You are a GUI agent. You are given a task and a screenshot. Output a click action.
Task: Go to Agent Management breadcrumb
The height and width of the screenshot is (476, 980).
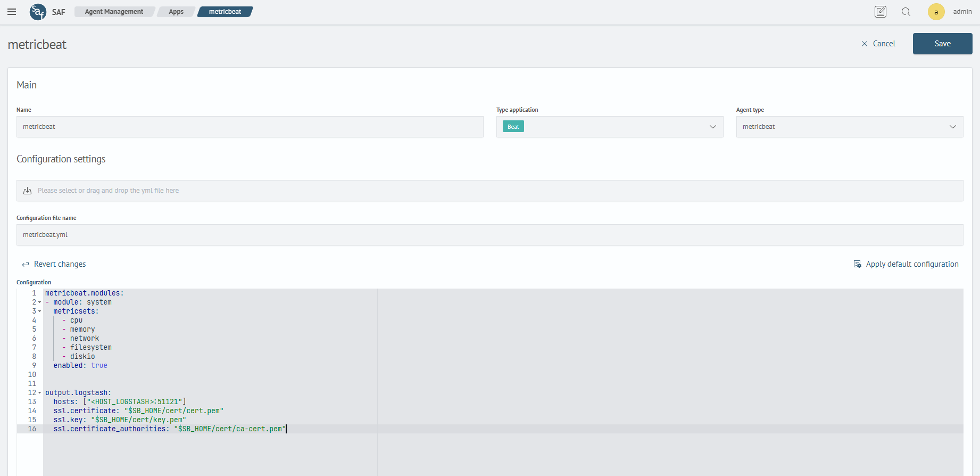114,12
